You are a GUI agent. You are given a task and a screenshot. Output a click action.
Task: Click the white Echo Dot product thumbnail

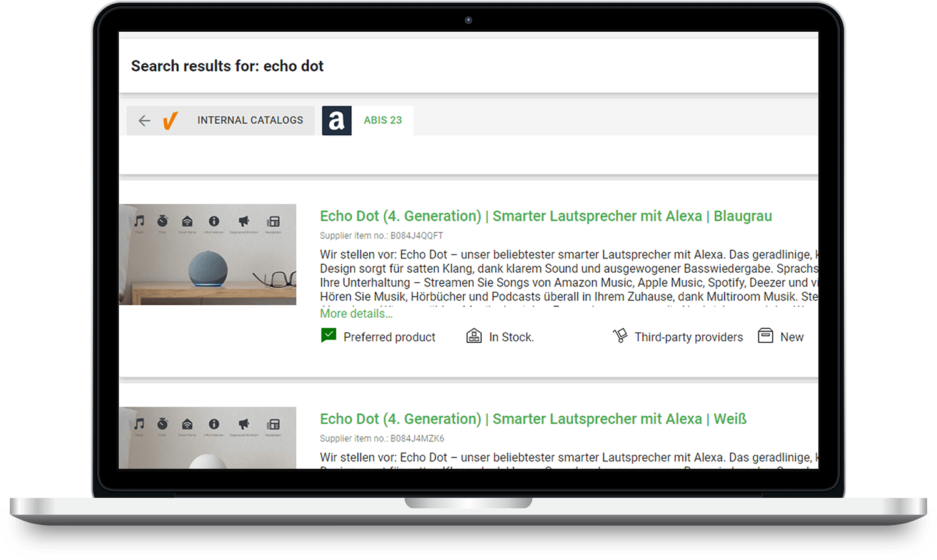[207, 438]
